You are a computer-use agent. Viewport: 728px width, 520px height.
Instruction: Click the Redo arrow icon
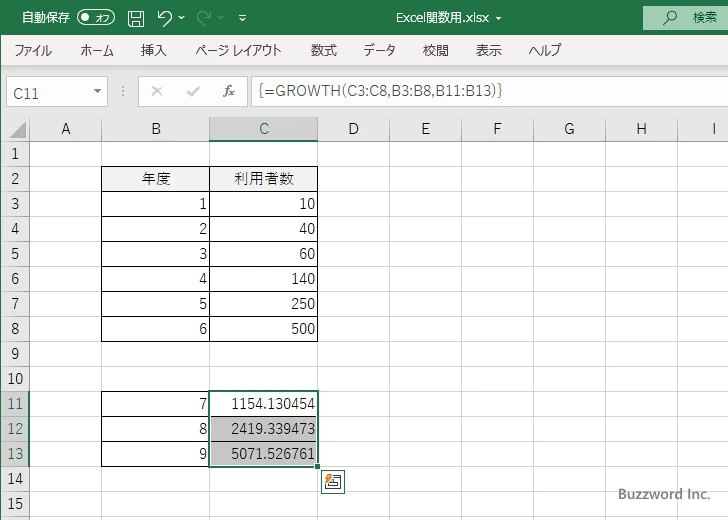pyautogui.click(x=204, y=18)
